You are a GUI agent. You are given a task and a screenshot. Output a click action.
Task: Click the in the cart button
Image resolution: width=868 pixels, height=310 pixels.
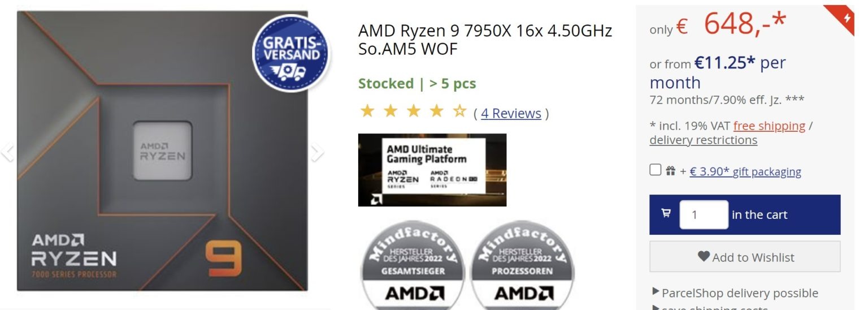tap(745, 214)
